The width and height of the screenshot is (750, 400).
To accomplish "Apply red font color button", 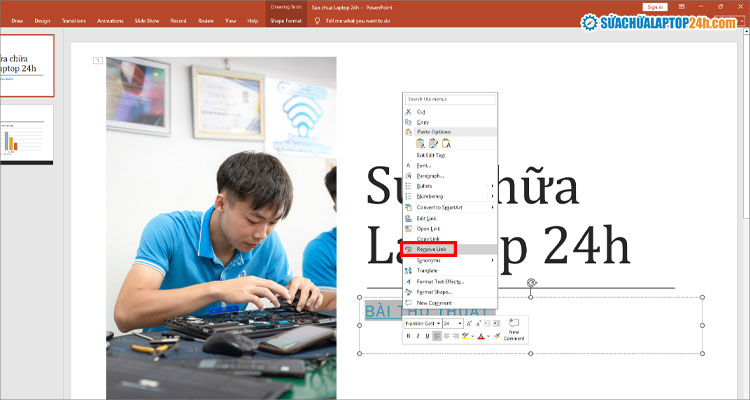I will click(x=481, y=336).
